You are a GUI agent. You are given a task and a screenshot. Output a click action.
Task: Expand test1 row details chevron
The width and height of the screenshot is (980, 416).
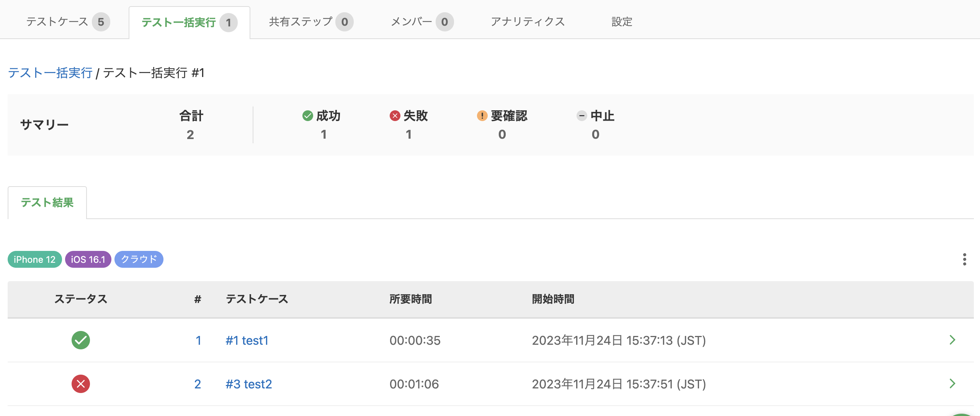point(952,340)
